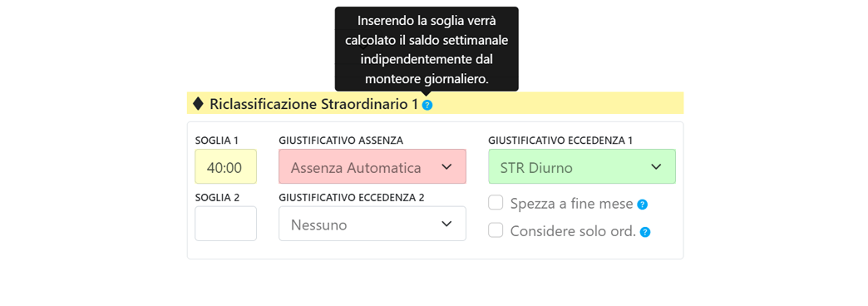Click the GIUSTIFICATIVO ASSENZA field label
The height and width of the screenshot is (306, 868).
tap(341, 141)
